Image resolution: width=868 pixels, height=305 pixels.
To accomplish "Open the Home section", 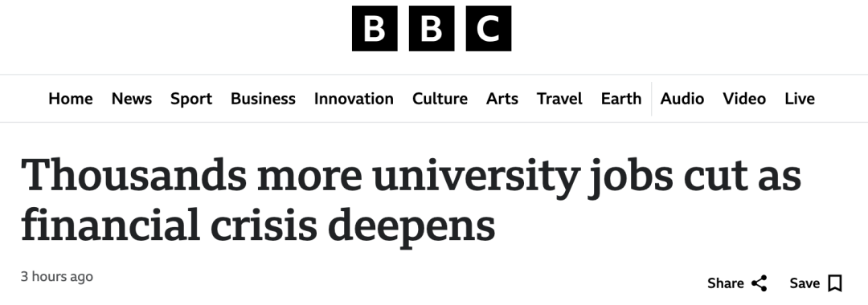I will click(x=70, y=99).
